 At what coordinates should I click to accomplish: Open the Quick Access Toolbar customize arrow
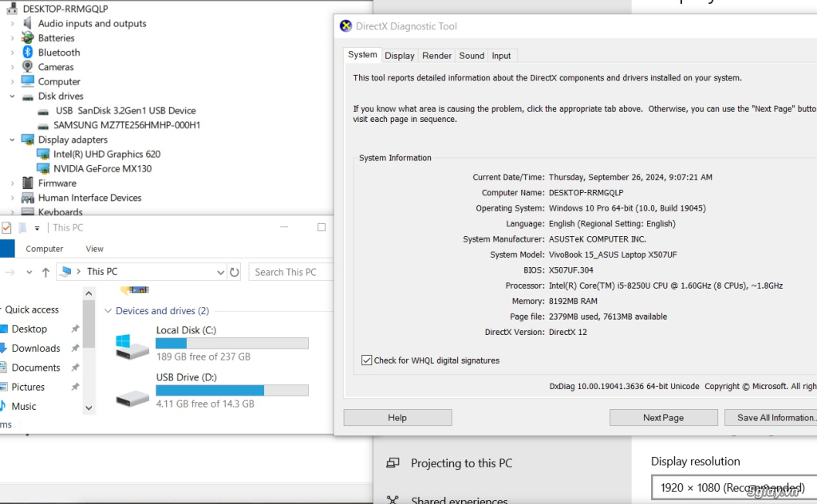(x=37, y=227)
